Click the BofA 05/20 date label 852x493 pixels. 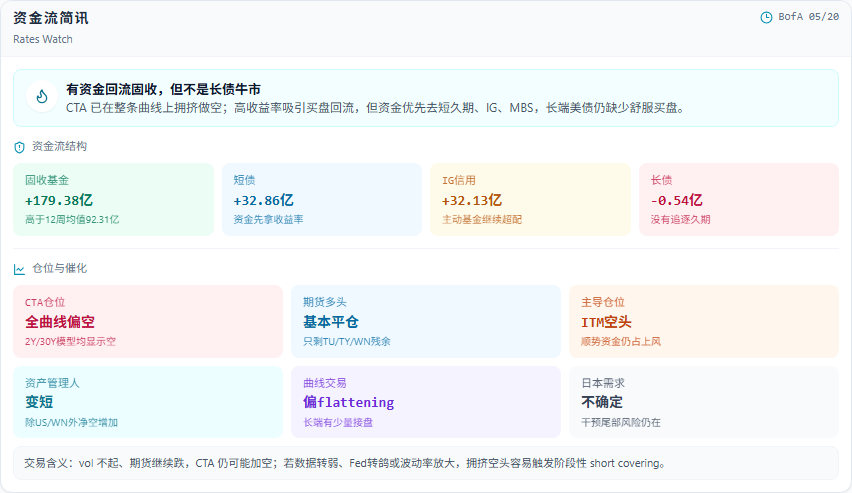pos(809,17)
